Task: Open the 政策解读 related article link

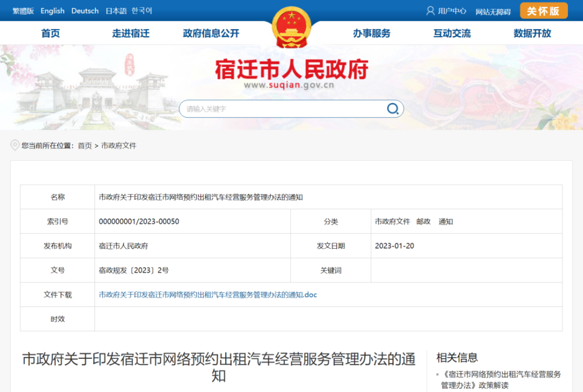Action: (x=501, y=380)
